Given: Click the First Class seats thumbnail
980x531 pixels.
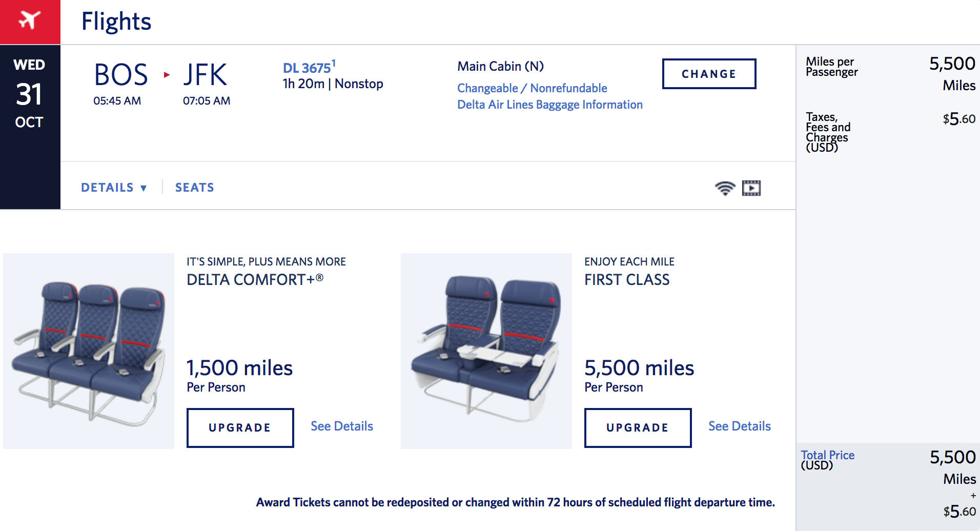Looking at the screenshot, I should (x=486, y=351).
